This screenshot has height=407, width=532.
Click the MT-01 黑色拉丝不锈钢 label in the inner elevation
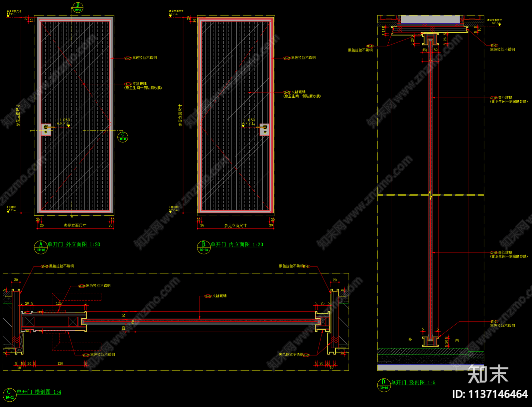pyautogui.click(x=300, y=58)
